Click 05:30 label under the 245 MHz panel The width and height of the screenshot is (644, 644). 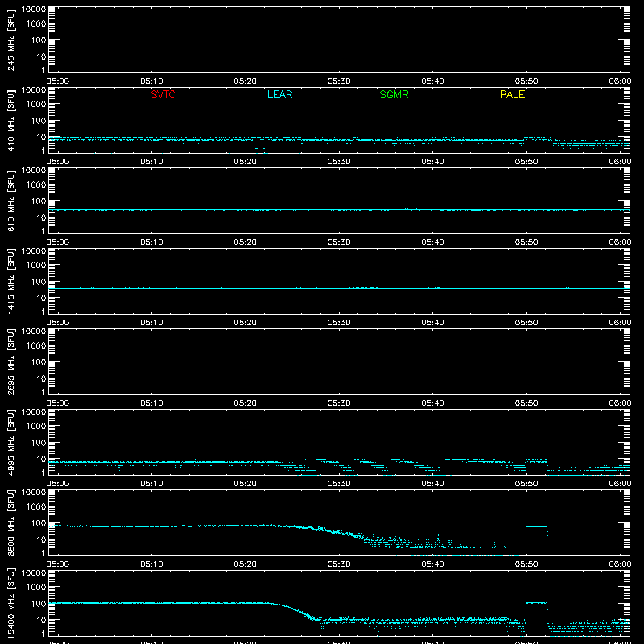point(339,81)
